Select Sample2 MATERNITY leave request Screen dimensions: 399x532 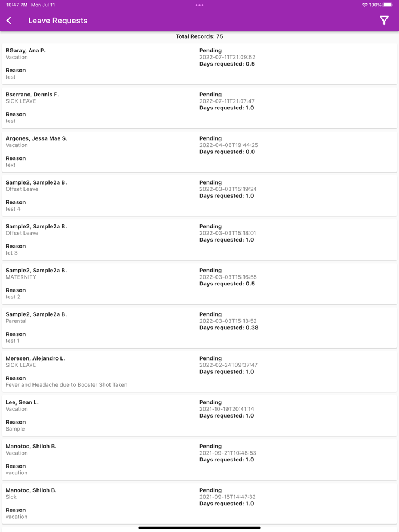pos(199,283)
